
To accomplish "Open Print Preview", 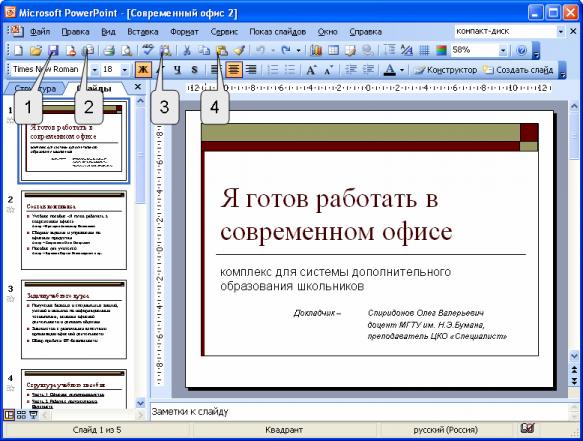I will point(126,50).
